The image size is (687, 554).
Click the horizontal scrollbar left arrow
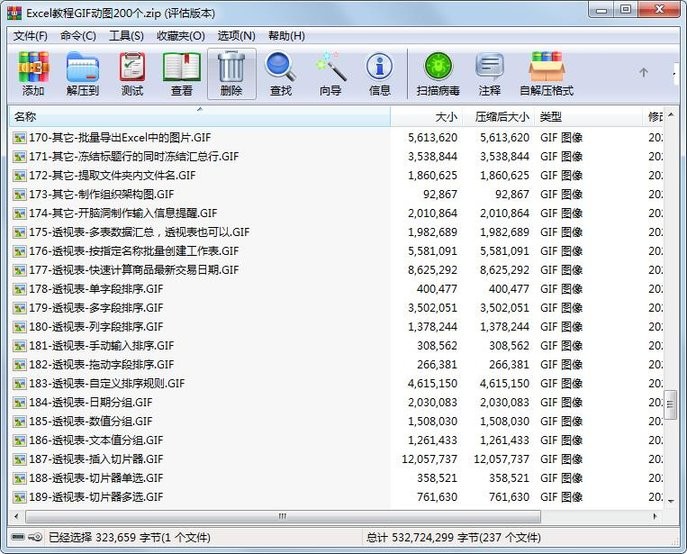click(16, 516)
